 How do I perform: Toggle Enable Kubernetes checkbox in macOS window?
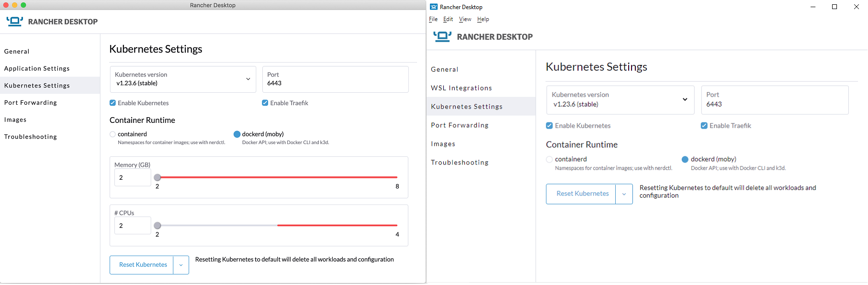(113, 103)
